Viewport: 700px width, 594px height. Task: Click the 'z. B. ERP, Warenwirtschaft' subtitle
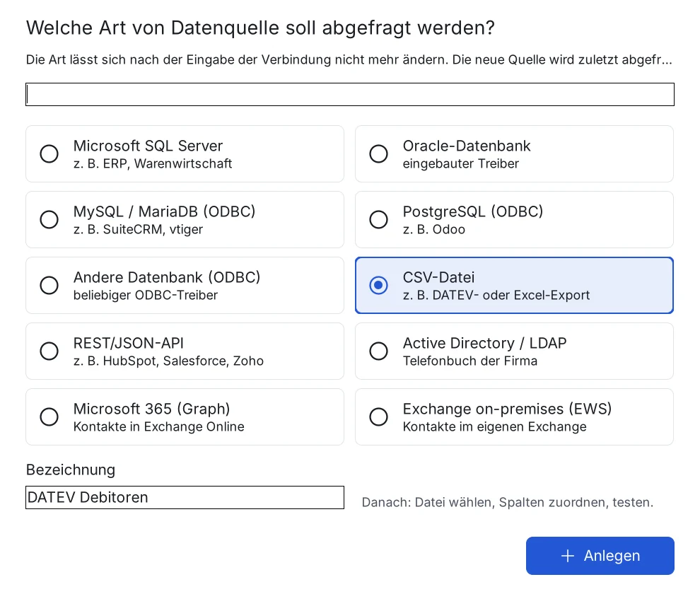(153, 164)
